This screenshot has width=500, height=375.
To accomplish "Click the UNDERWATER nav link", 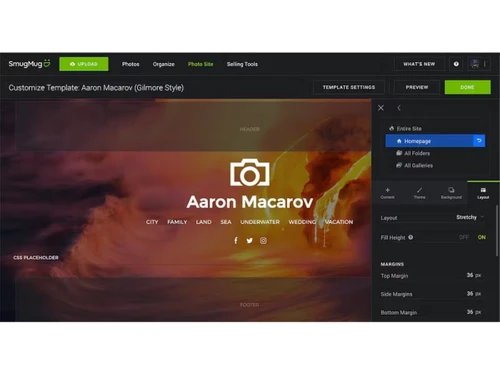I will coord(260,222).
